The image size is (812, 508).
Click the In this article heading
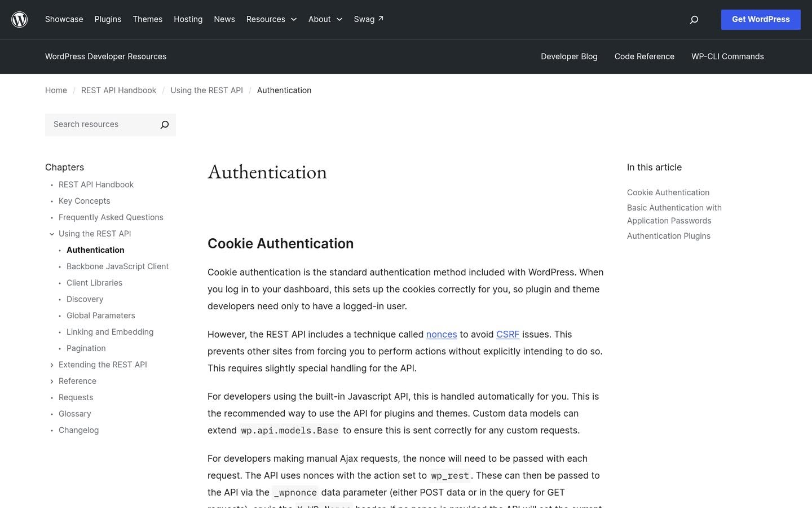point(654,167)
